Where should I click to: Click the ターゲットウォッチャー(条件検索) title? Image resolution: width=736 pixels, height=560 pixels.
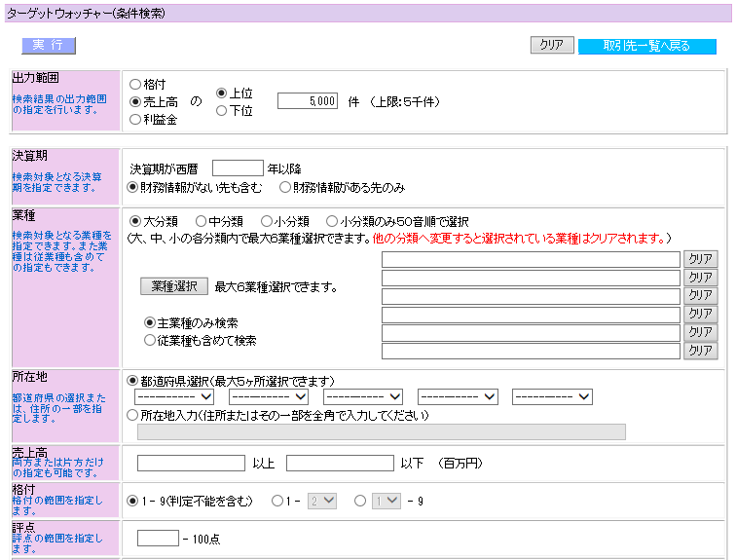(86, 13)
